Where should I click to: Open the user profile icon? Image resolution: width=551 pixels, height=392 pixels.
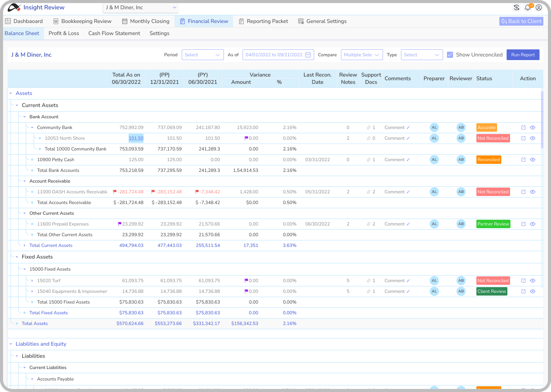539,8
